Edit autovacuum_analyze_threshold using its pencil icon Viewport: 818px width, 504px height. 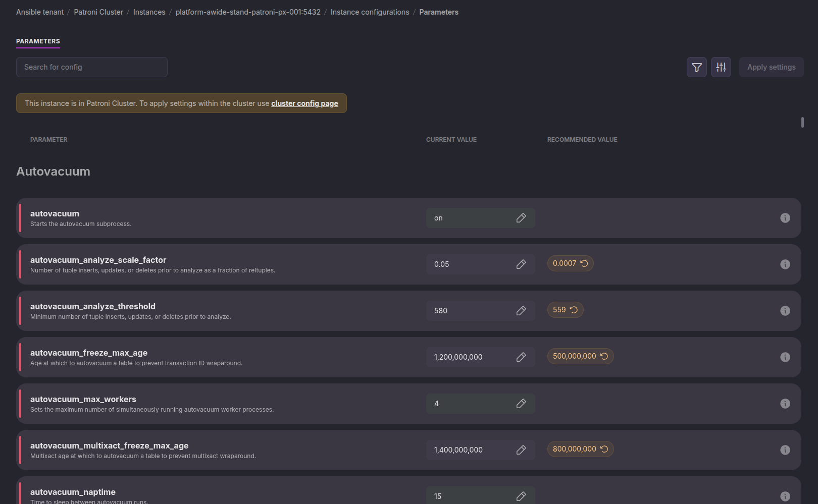(521, 310)
